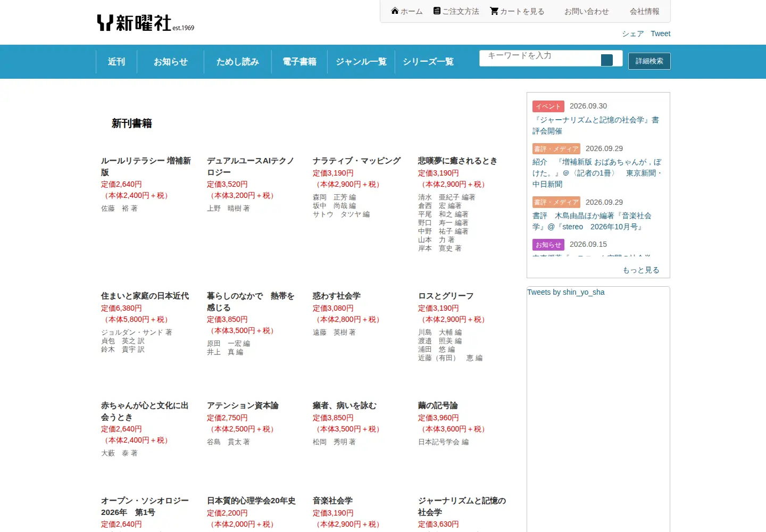
Task: Open book 日本質的心理学会20年史
Action: click(251, 501)
